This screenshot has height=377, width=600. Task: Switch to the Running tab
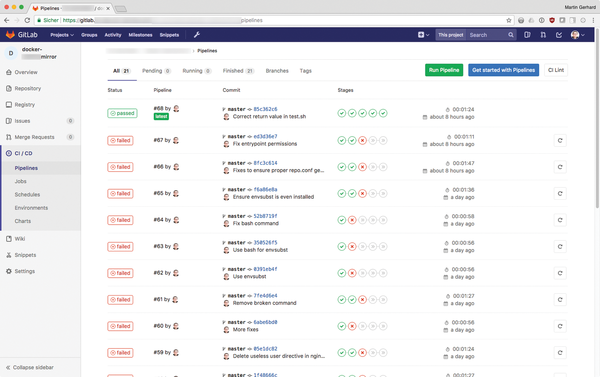click(197, 71)
